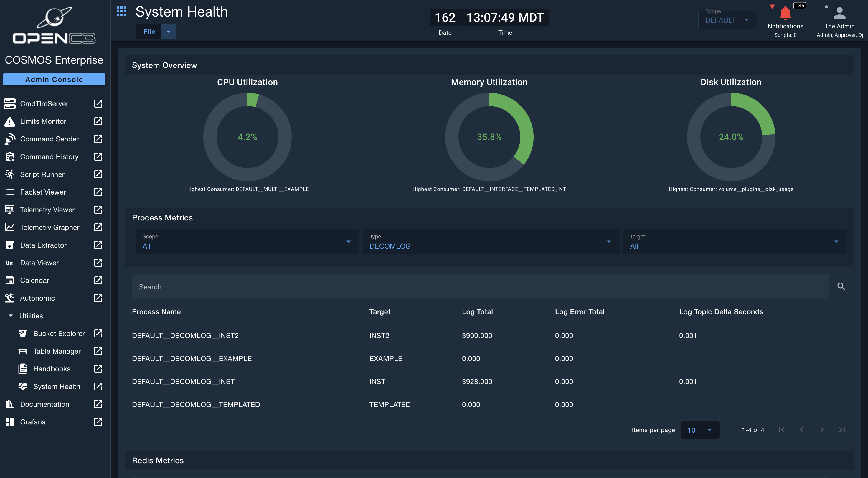Go to the first page of results
Viewport: 868px width, 478px height.
tap(781, 430)
